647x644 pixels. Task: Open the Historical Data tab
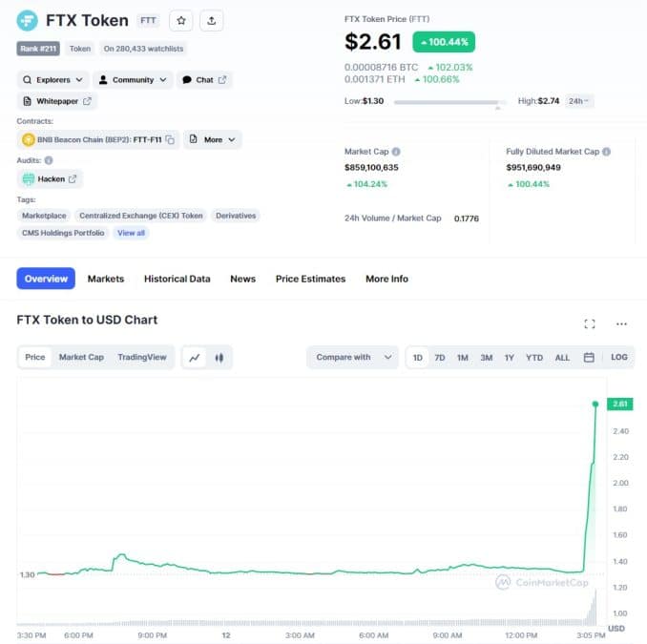177,279
